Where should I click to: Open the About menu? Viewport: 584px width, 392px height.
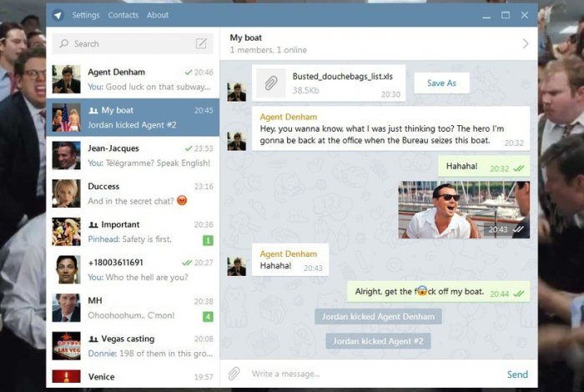[x=158, y=15]
